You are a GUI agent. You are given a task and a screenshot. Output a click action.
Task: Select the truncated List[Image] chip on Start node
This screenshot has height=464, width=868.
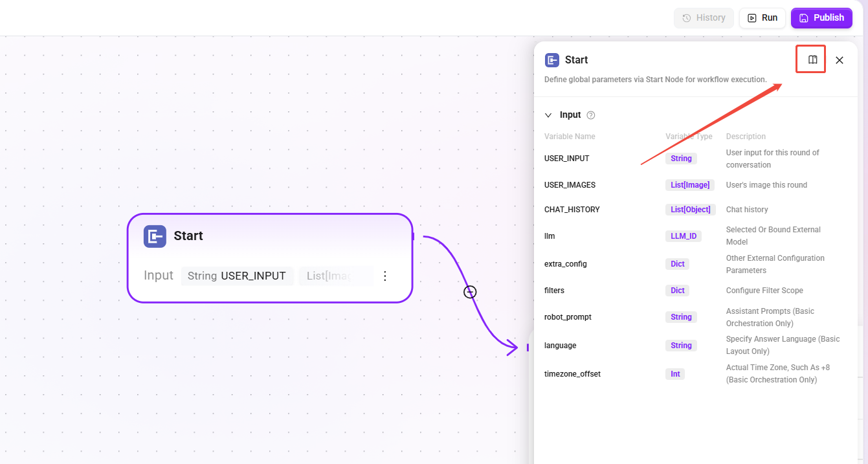335,276
